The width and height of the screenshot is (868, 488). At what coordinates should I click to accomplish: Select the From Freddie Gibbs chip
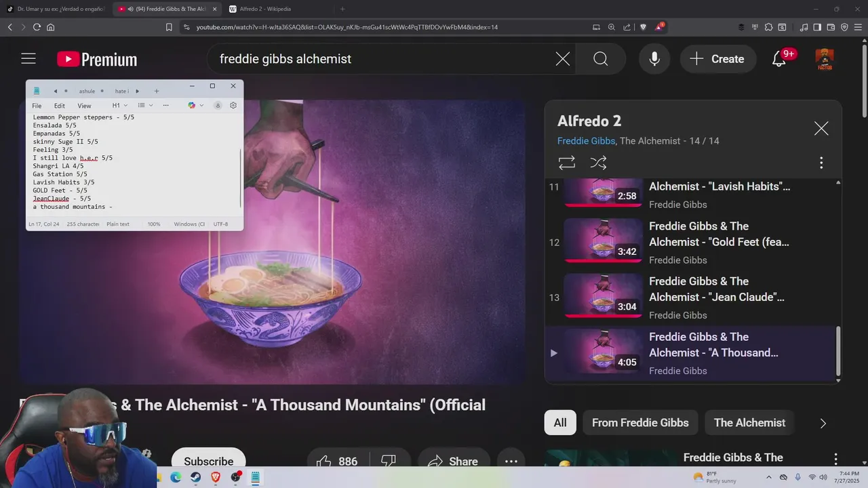640,423
